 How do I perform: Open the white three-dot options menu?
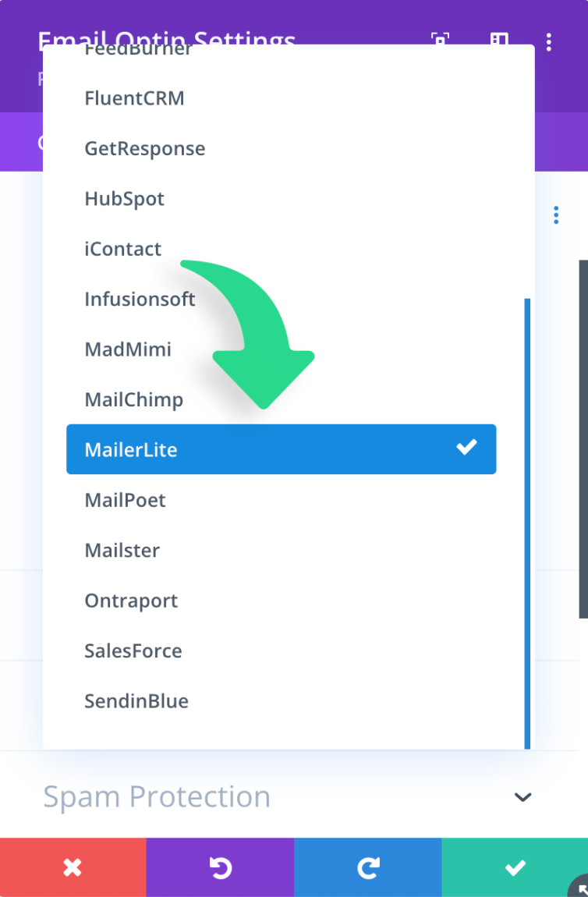550,41
